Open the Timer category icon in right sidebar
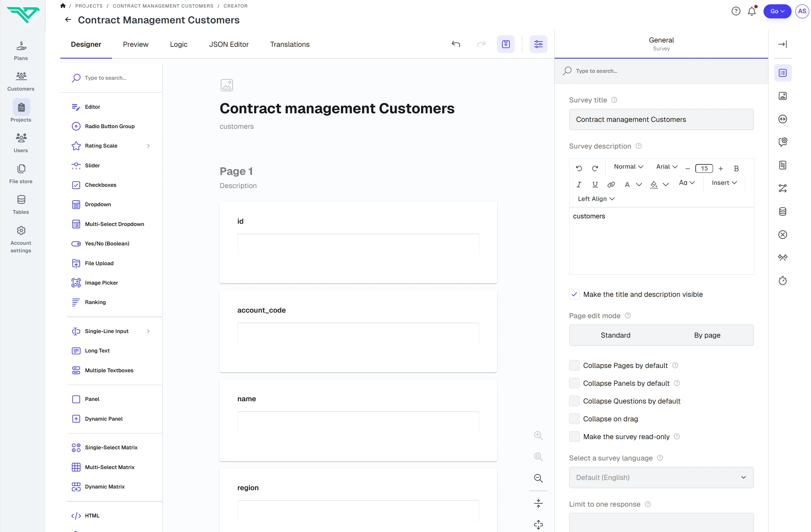Image resolution: width=811 pixels, height=532 pixels. (x=783, y=280)
